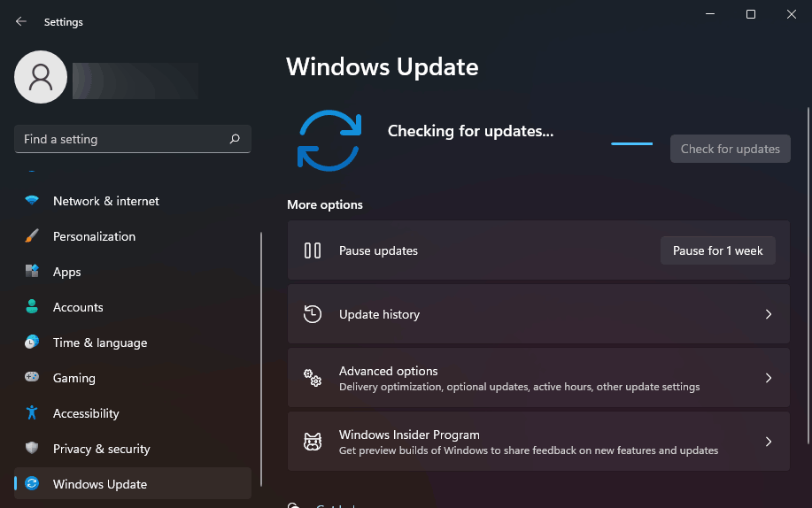Image resolution: width=812 pixels, height=508 pixels.
Task: Click the 'More options' section label
Action: (x=325, y=204)
